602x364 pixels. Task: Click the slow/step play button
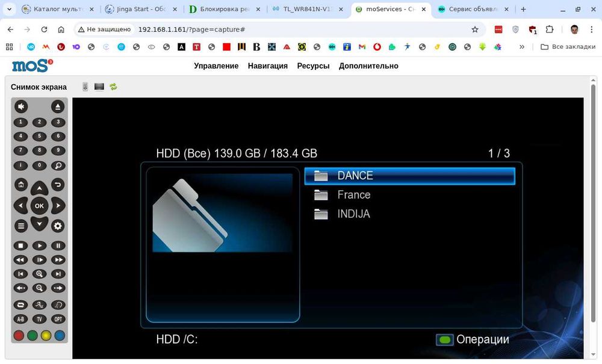(39, 260)
